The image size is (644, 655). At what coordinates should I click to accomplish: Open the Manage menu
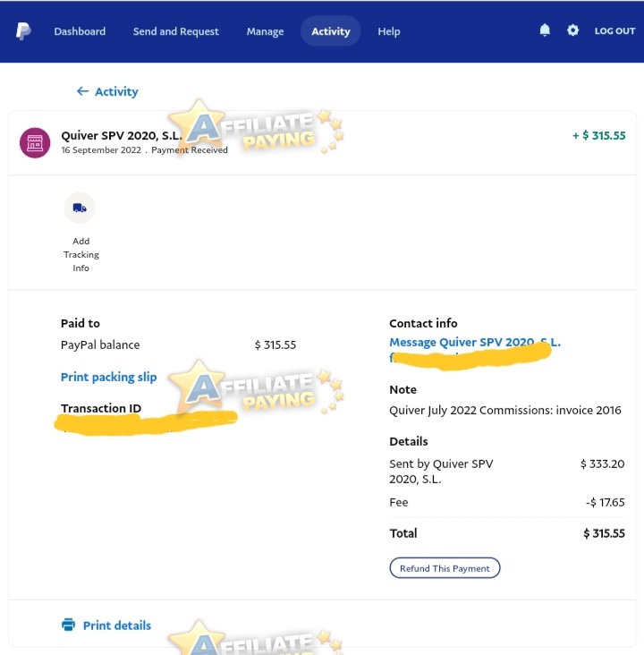[x=265, y=31]
